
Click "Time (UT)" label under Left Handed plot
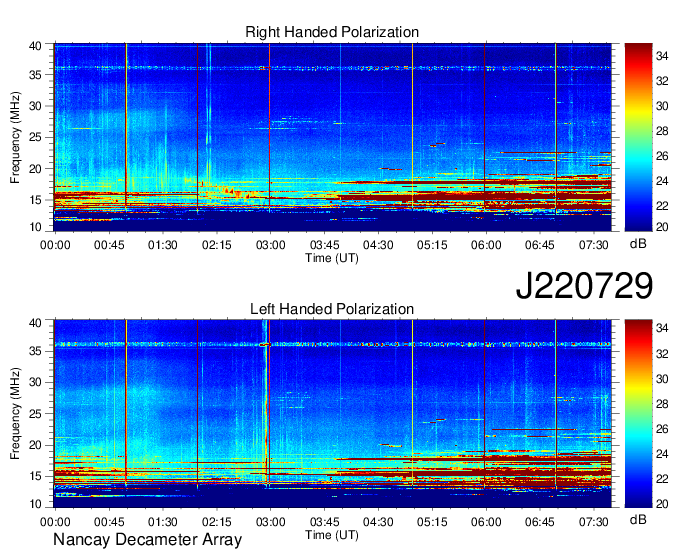click(332, 535)
